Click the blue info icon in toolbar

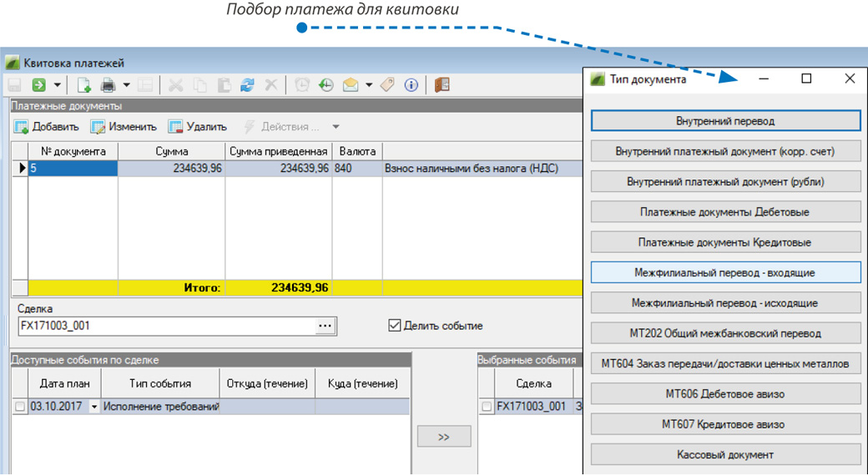click(x=411, y=85)
